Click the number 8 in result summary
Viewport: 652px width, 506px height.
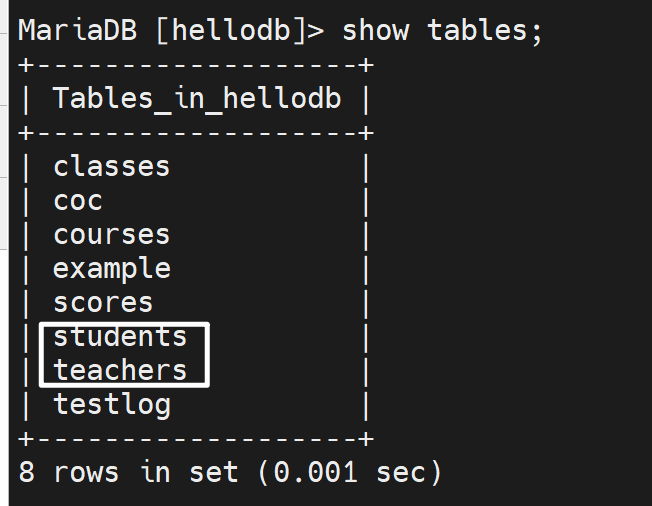click(x=27, y=473)
